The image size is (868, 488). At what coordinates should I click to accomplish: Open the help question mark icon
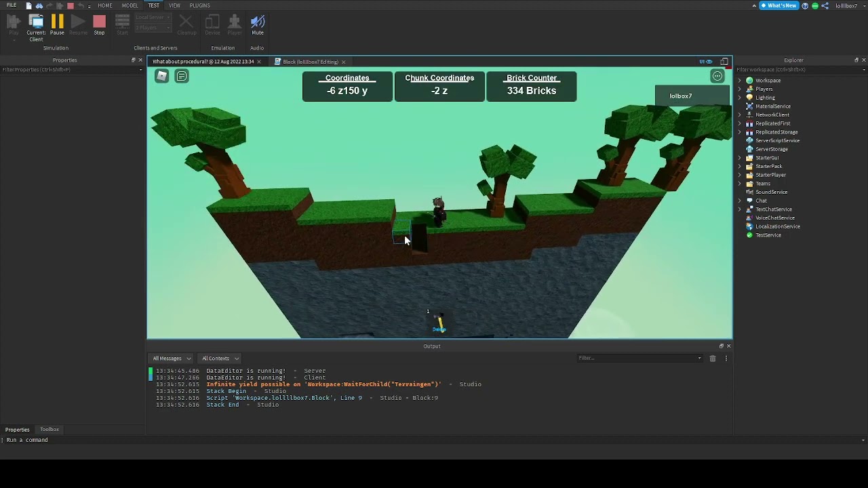[x=806, y=5]
